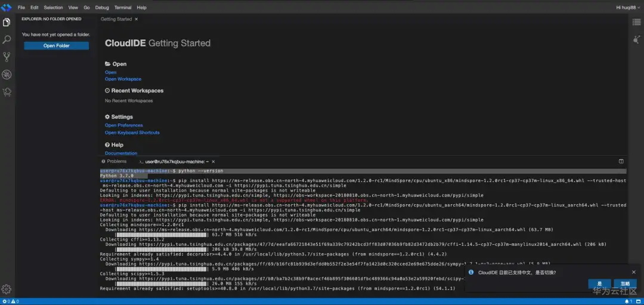Split the terminal panel using the split icon
The image size is (644, 305).
(621, 161)
